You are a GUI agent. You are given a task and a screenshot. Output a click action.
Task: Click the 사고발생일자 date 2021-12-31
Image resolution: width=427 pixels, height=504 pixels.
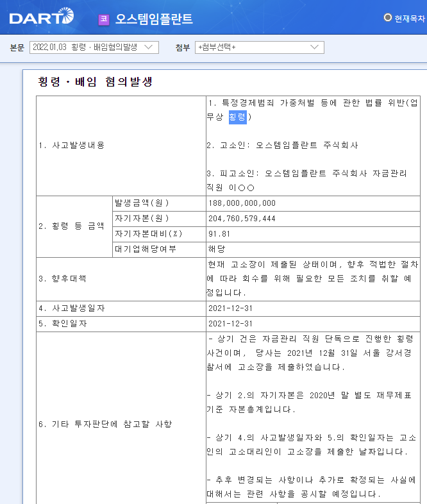[230, 308]
